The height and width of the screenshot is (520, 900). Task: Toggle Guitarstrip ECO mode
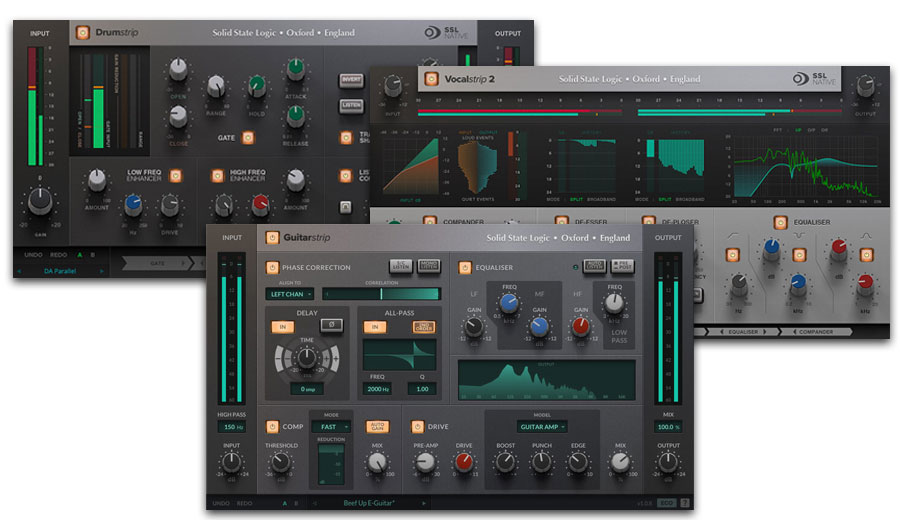click(x=666, y=503)
